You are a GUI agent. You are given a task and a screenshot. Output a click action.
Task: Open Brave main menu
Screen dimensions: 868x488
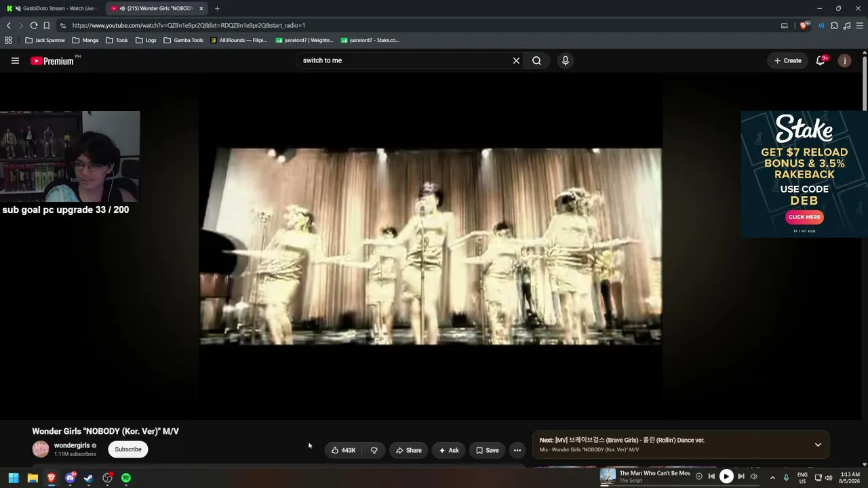tap(860, 26)
